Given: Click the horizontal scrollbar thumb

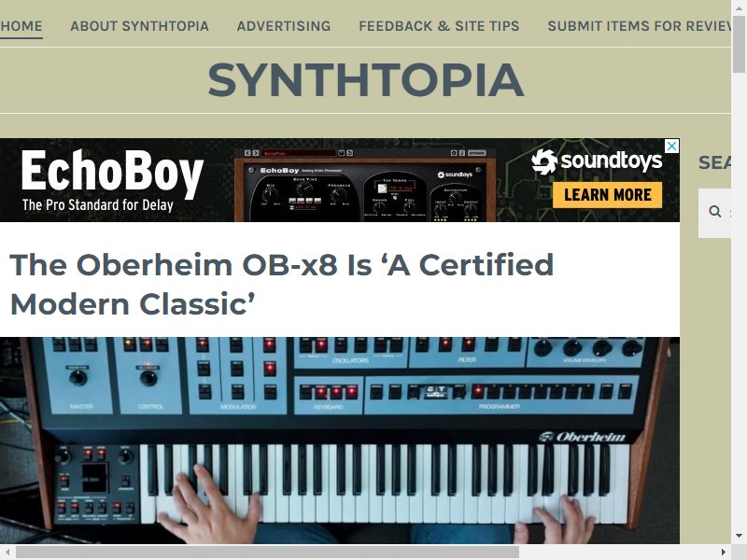Looking at the screenshot, I should point(268,552).
